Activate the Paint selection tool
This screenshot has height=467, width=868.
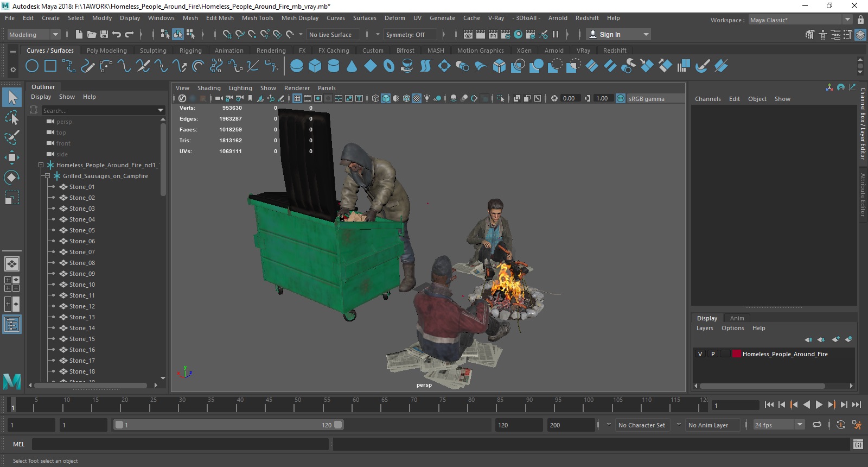coord(12,137)
